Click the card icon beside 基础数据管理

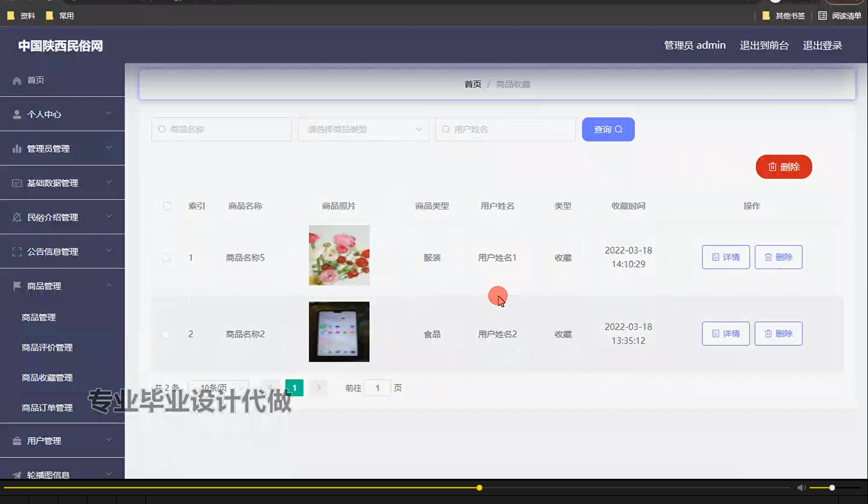[x=16, y=182]
